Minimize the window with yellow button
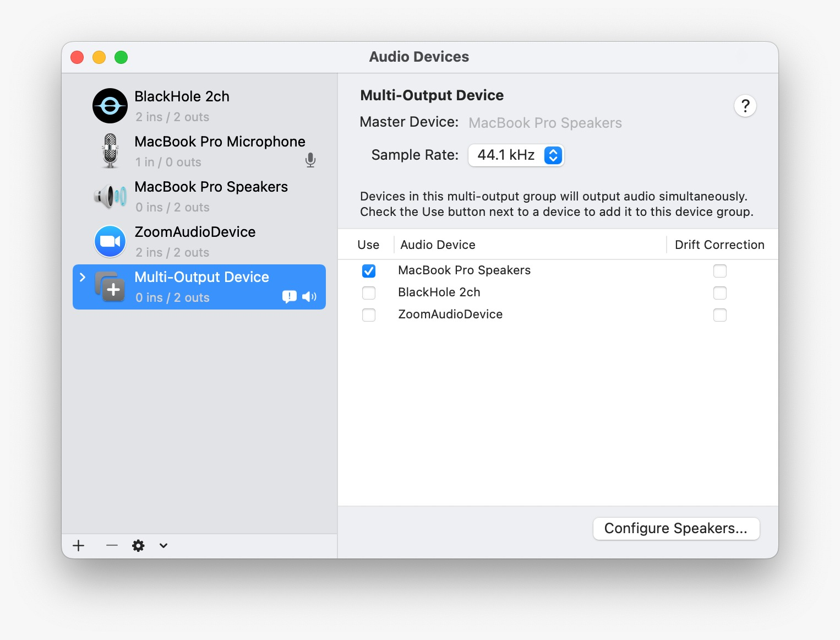Viewport: 840px width, 640px height. point(99,57)
